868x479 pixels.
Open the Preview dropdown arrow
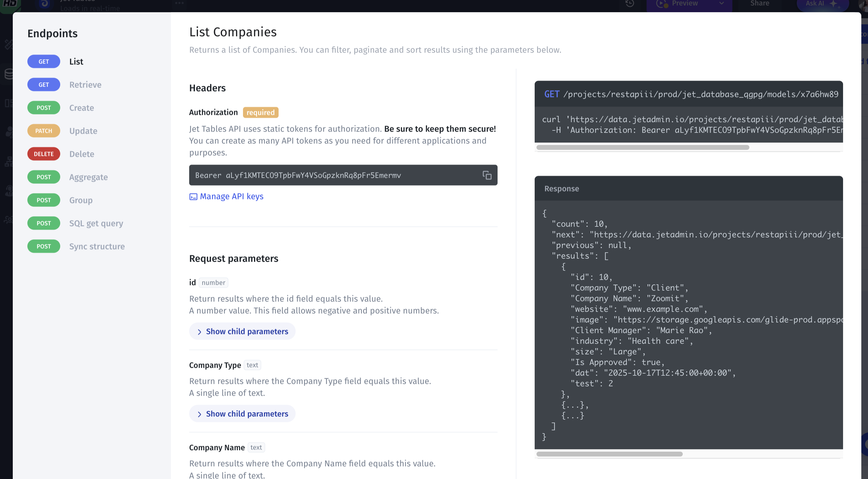click(721, 3)
